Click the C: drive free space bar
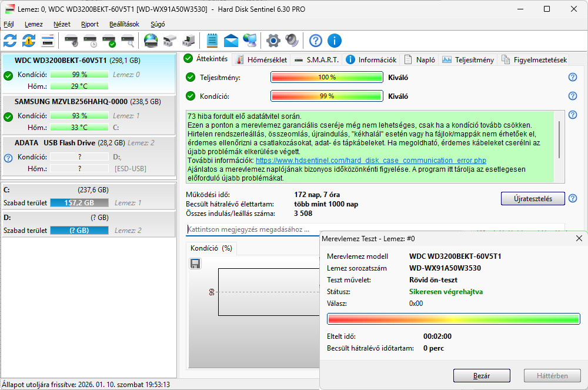Screen dimensions: 588x390 coord(79,203)
